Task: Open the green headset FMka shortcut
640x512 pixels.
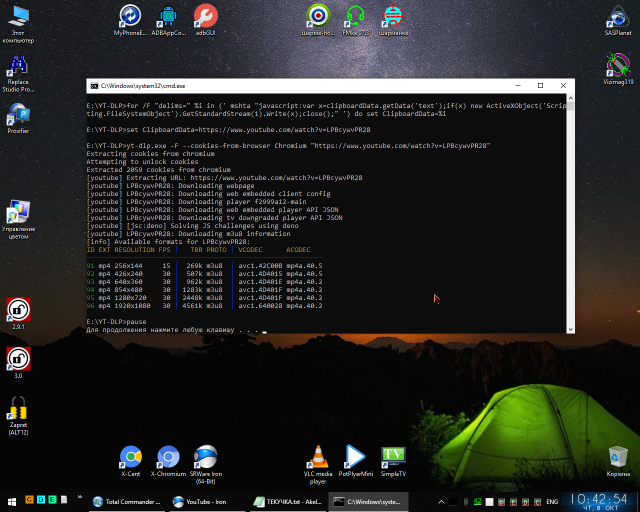Action: pyautogui.click(x=356, y=20)
